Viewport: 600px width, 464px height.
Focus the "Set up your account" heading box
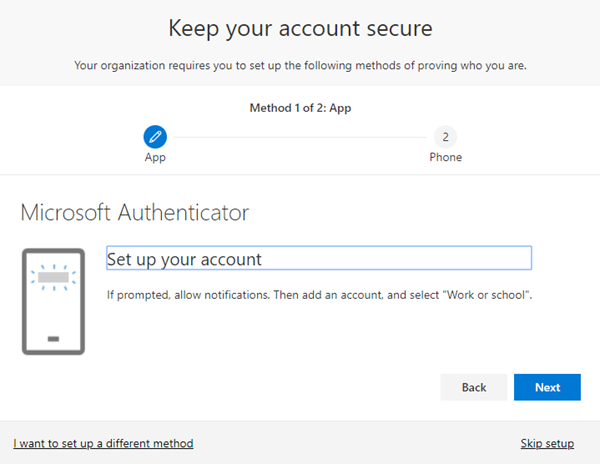click(x=318, y=259)
